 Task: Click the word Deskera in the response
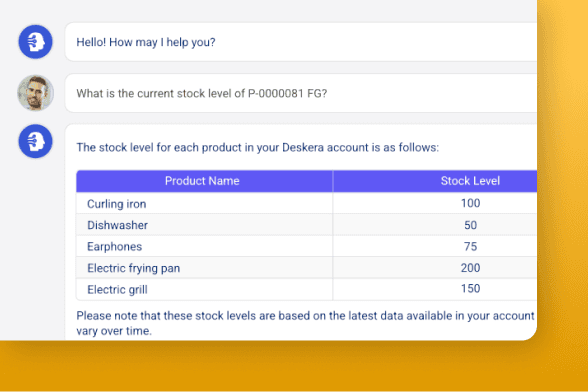click(x=303, y=147)
